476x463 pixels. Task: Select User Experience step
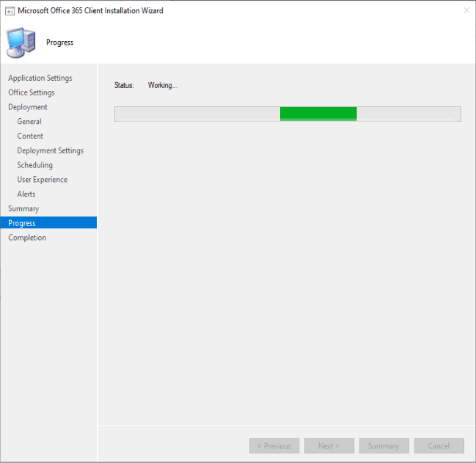[42, 180]
